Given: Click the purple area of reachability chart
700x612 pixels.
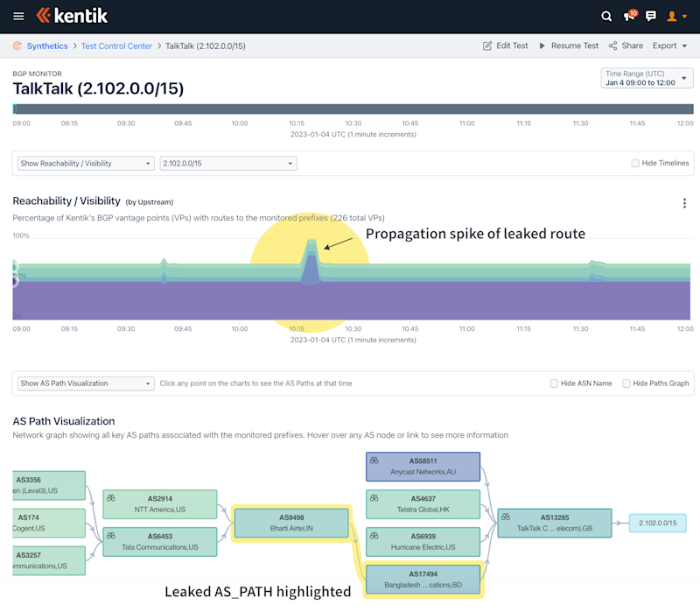Looking at the screenshot, I should point(352,300).
